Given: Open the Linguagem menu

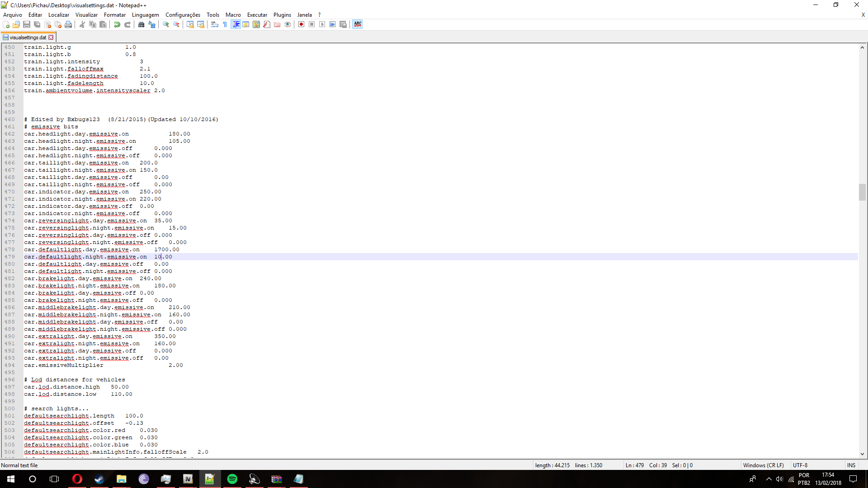Looking at the screenshot, I should coord(145,15).
